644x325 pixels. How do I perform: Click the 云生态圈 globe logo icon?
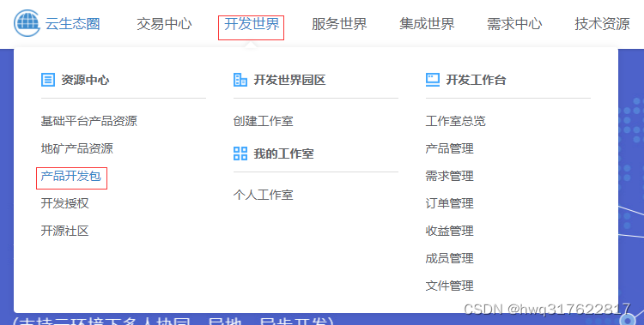coord(27,23)
